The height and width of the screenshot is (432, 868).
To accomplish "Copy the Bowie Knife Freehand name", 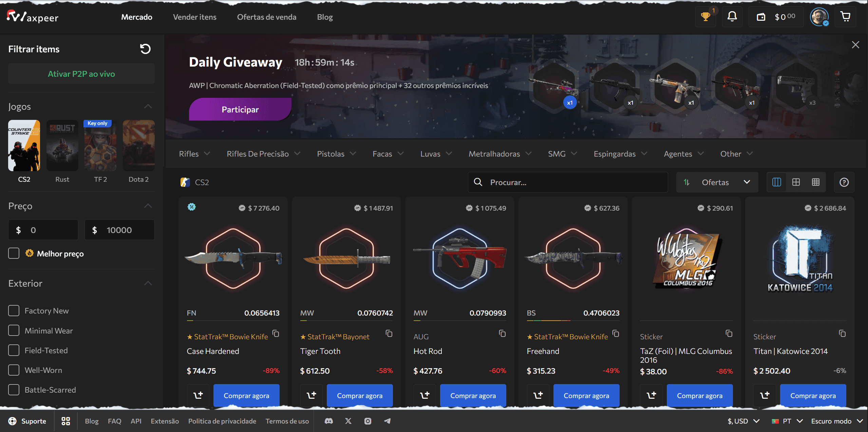I will (616, 334).
